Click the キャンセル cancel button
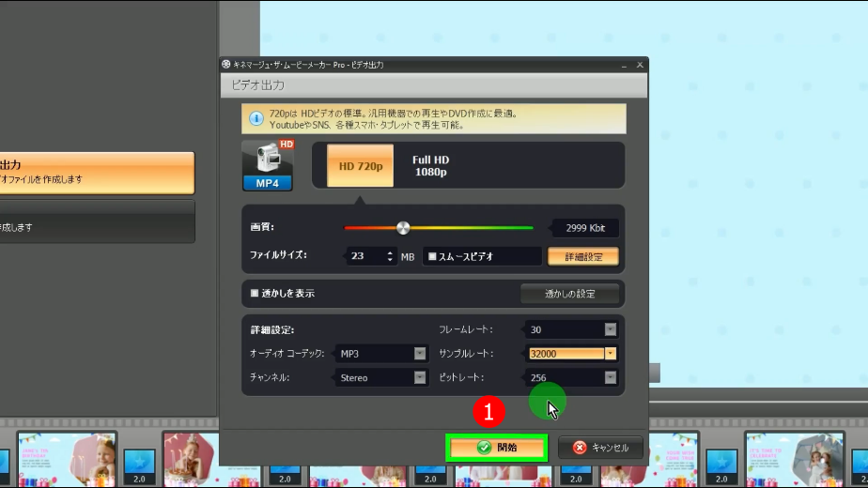Image resolution: width=868 pixels, height=488 pixels. click(x=600, y=448)
